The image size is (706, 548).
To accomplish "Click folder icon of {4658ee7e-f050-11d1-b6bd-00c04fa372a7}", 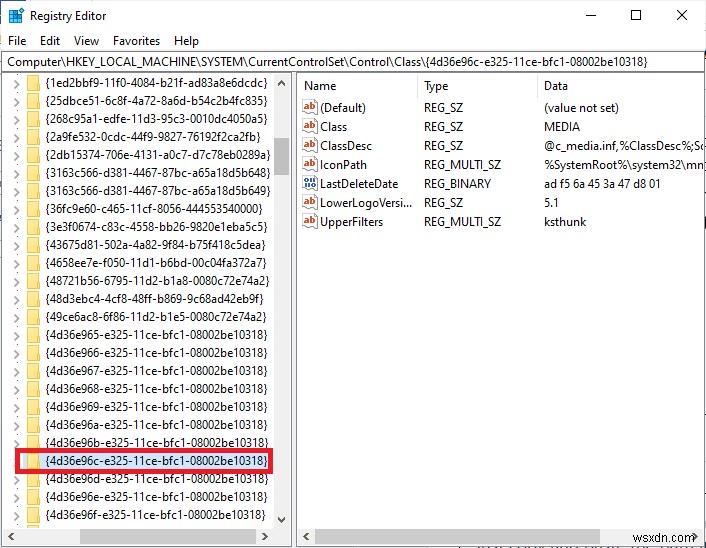I will pos(33,263).
